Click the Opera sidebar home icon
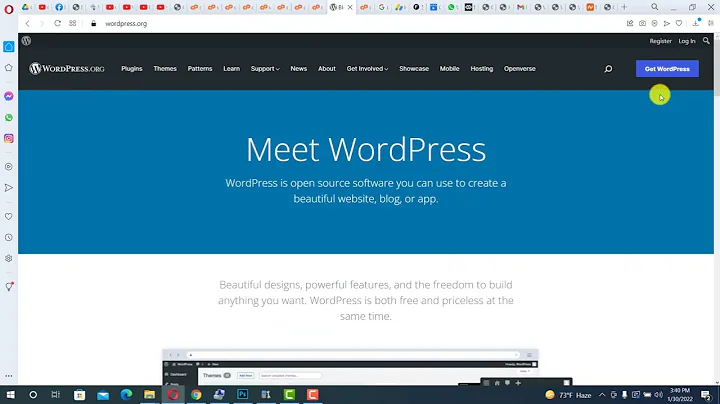The height and width of the screenshot is (404, 720). 9,47
